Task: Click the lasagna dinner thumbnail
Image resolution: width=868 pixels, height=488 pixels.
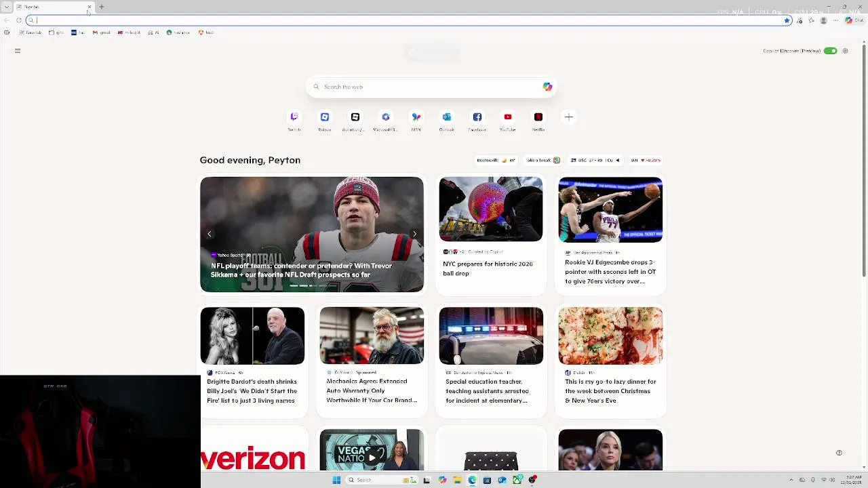Action: [x=610, y=335]
